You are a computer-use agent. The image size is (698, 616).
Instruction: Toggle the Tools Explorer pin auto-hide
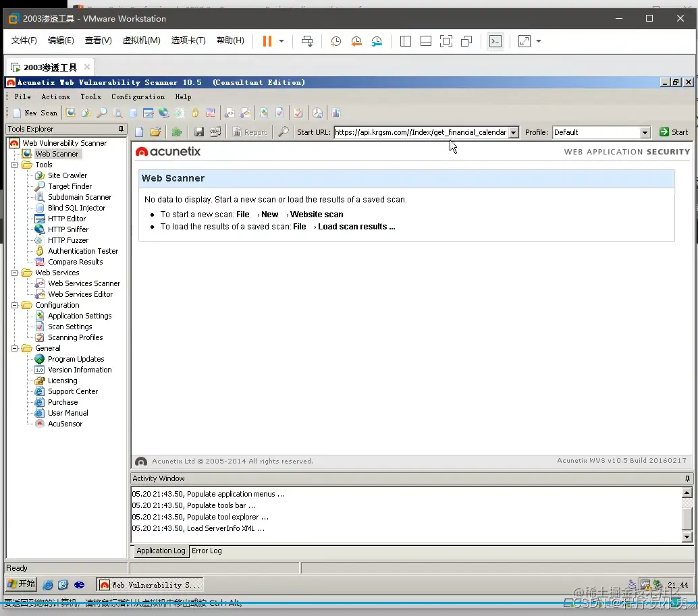coord(121,129)
